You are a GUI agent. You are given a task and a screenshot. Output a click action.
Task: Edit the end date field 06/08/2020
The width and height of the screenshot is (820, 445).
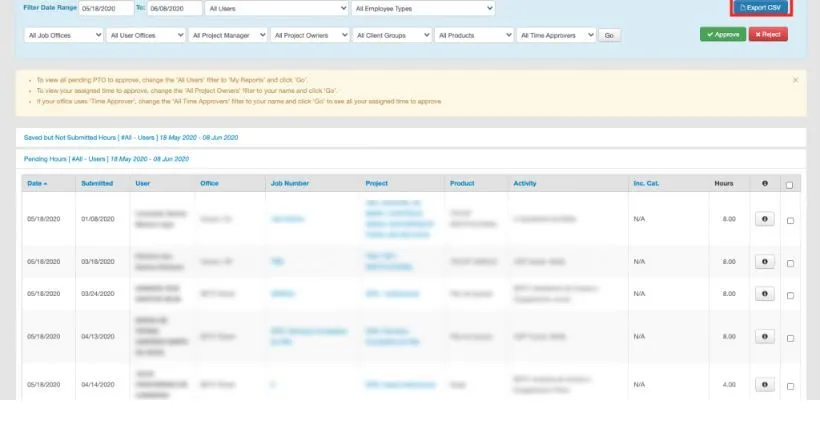(174, 8)
